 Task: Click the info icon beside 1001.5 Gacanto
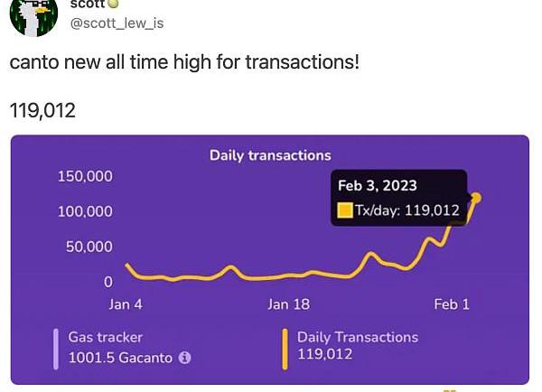tap(184, 358)
